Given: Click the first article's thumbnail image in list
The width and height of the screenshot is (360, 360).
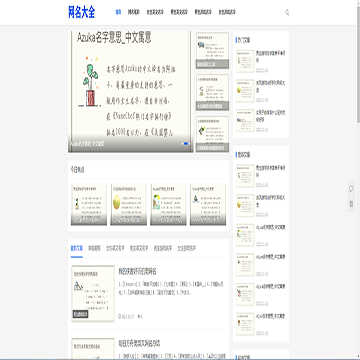Looking at the screenshot, I should tap(93, 293).
